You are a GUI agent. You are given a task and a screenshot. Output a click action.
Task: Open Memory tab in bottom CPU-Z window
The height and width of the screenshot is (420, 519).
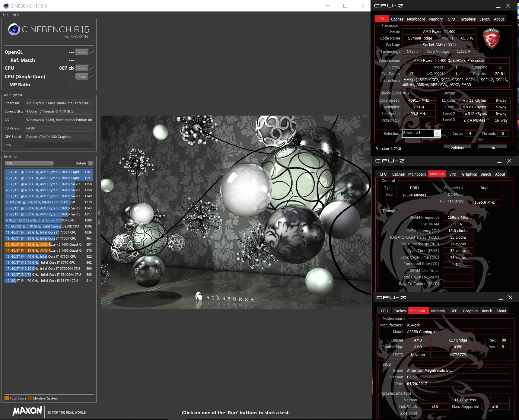coord(438,311)
